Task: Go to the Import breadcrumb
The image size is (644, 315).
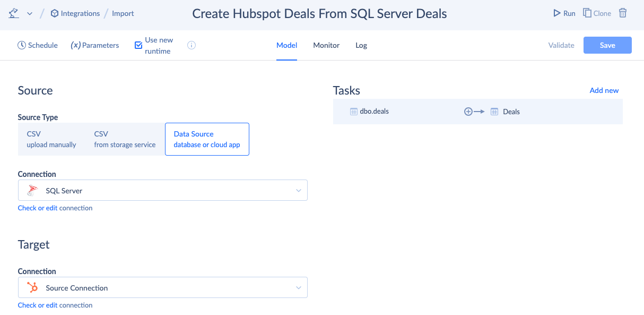Action: coord(123,13)
